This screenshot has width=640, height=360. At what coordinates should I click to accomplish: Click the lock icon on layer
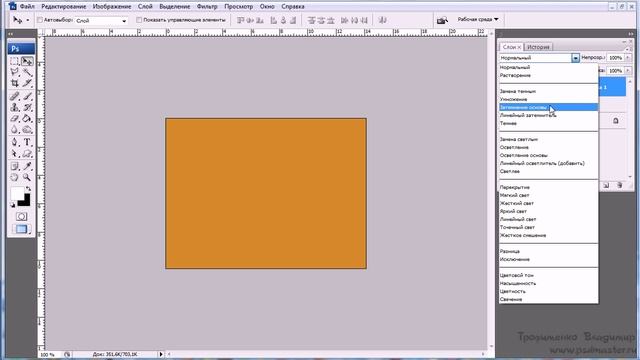[x=616, y=121]
